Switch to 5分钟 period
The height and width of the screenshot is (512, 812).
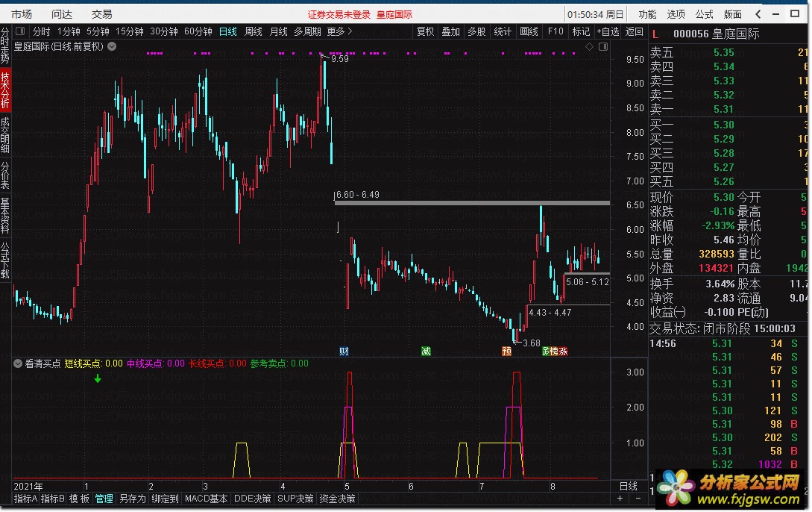[x=98, y=31]
